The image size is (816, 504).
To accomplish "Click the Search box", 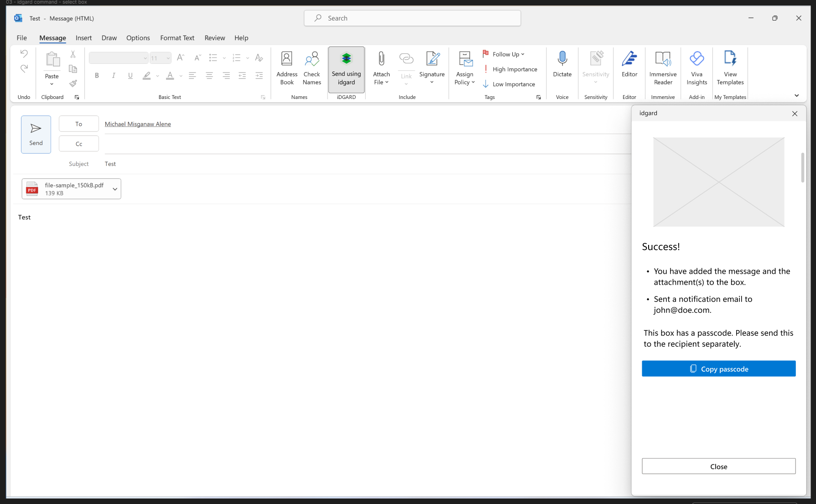I will (412, 18).
